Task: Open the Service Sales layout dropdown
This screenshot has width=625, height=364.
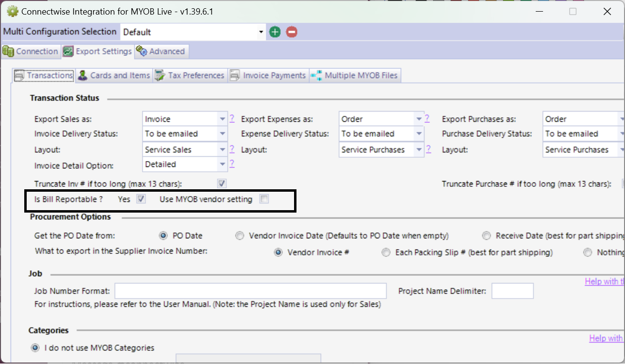Action: 222,149
